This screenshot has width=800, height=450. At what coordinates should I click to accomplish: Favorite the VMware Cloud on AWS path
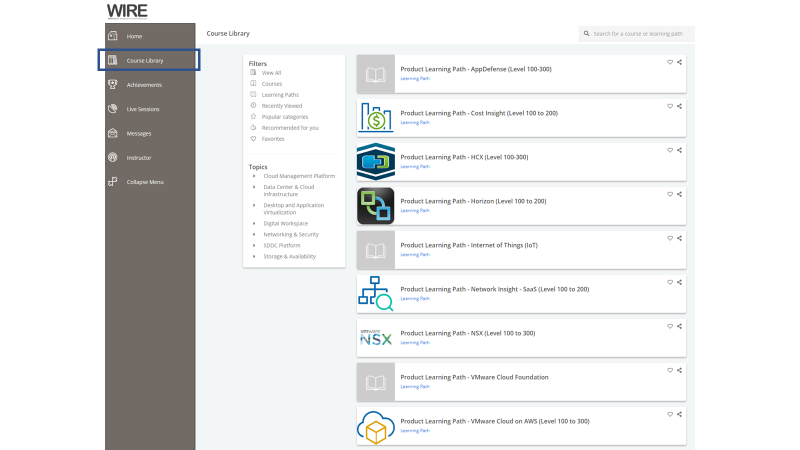[x=670, y=414]
